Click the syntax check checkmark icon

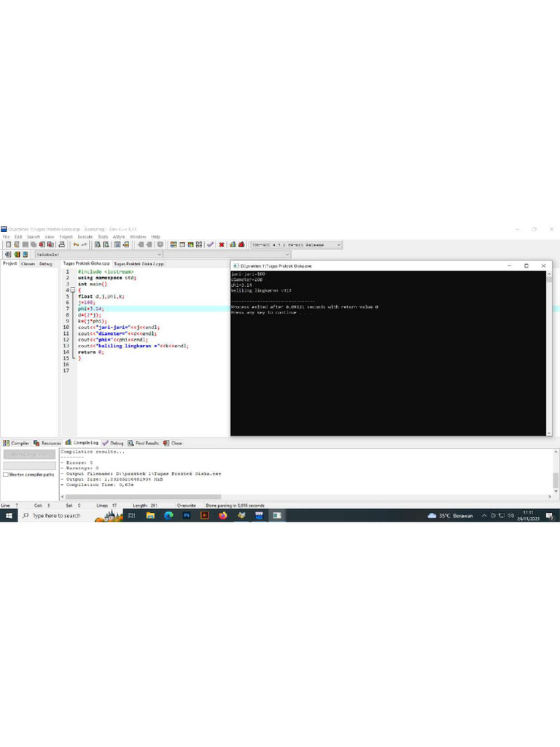[x=210, y=244]
